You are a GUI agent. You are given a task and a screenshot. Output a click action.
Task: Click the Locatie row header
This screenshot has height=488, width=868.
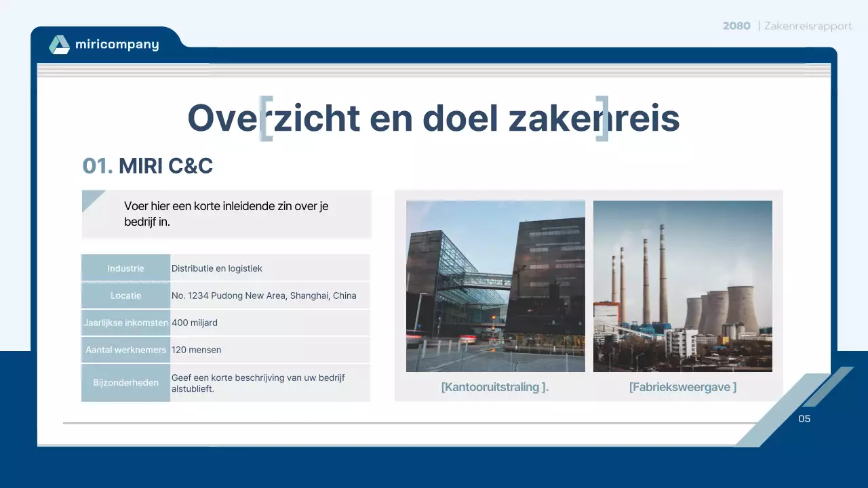125,295
